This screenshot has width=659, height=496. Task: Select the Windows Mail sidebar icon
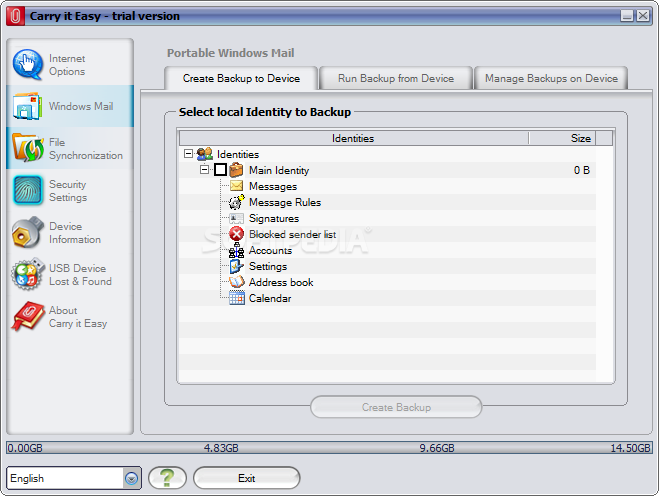pos(27,106)
